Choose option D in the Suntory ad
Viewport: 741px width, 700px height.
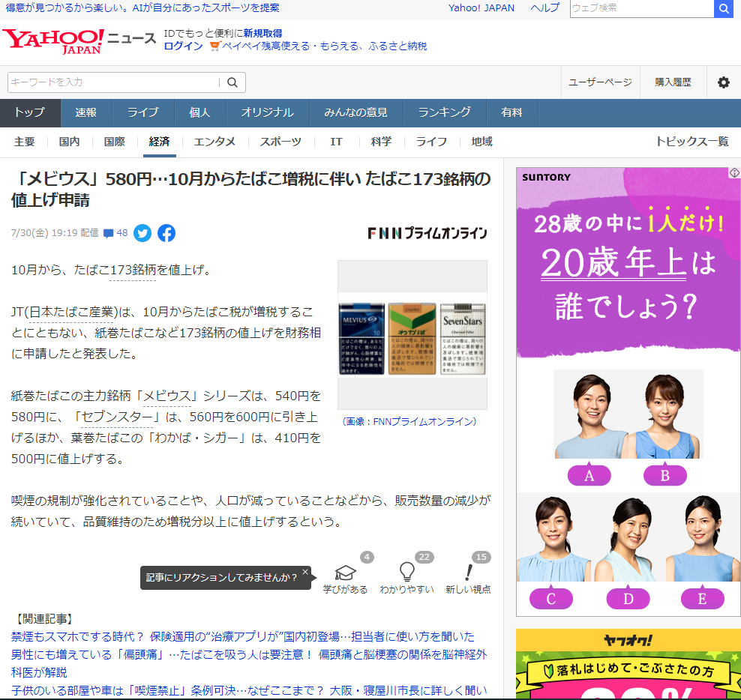pyautogui.click(x=628, y=599)
